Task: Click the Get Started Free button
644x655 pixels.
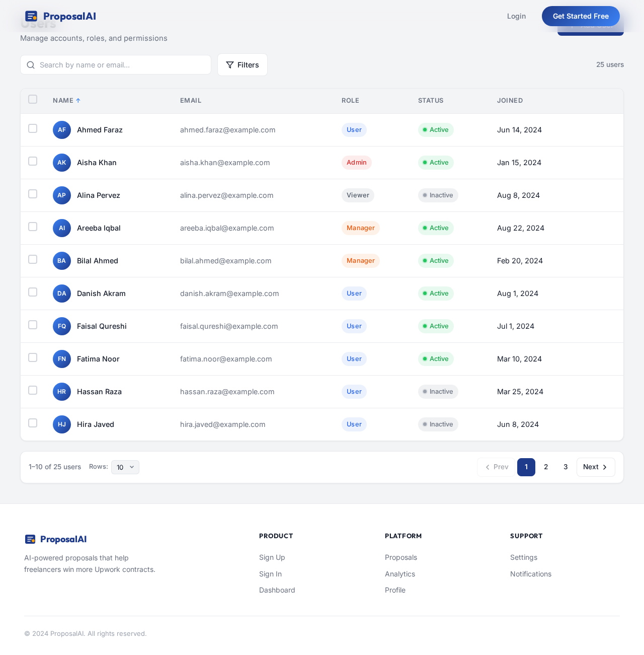Action: click(581, 16)
